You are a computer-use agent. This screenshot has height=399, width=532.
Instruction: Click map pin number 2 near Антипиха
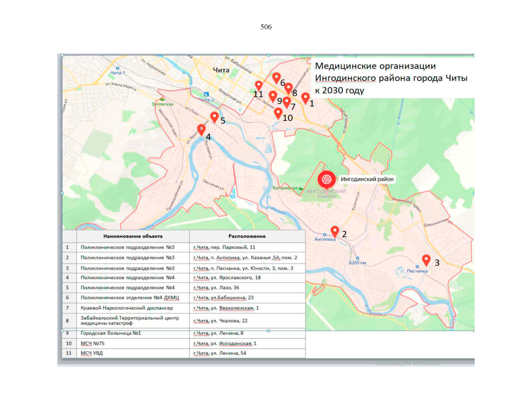tap(335, 231)
